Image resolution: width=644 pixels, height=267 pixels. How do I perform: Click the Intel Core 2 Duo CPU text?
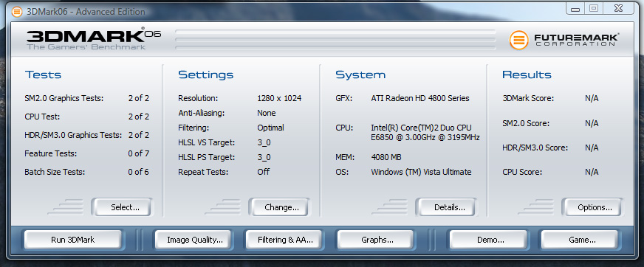click(x=425, y=132)
